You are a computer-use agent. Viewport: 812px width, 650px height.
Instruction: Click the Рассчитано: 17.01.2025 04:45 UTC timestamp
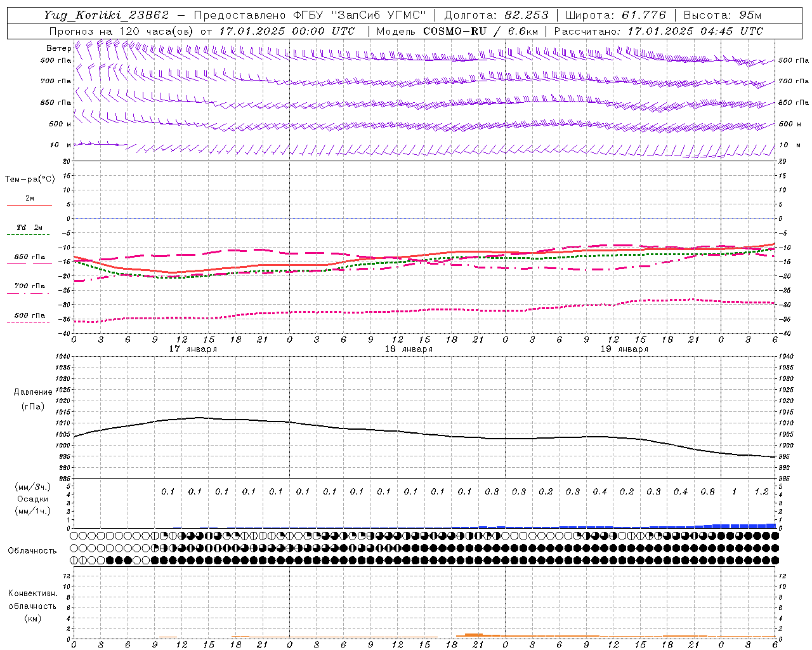(658, 31)
